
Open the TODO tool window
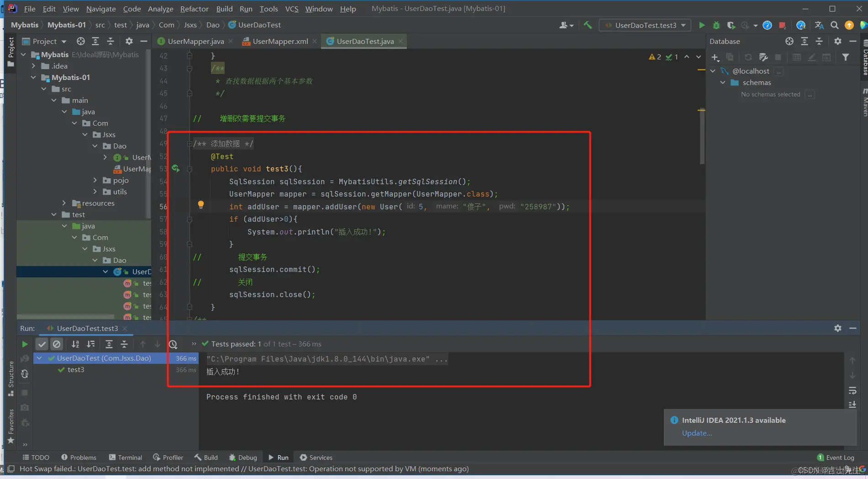tap(36, 458)
